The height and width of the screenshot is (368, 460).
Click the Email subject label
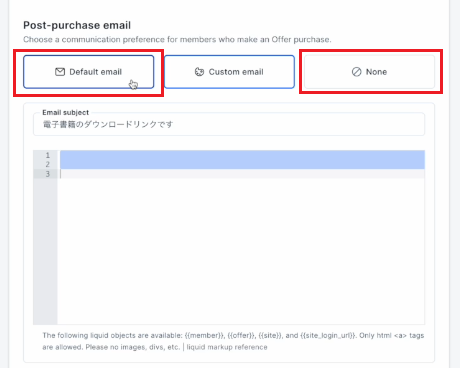[66, 112]
